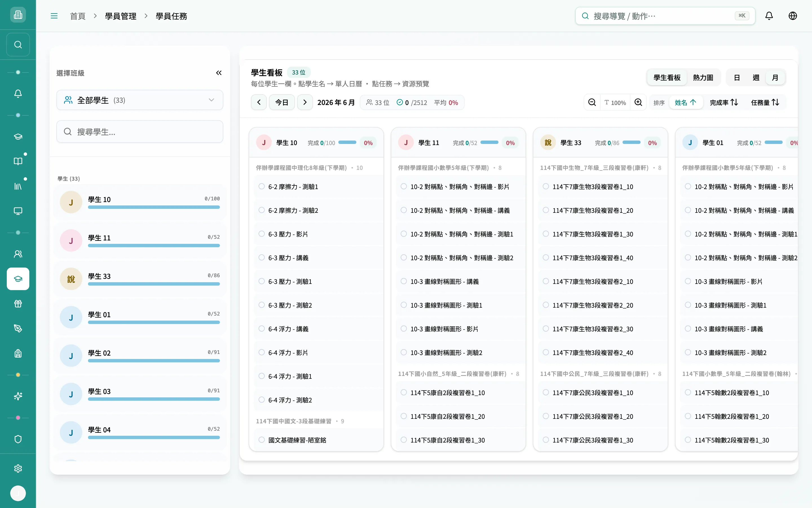812x508 pixels.
Task: Check off 6-4 浮力 - 講義 task
Action: pyautogui.click(x=262, y=329)
